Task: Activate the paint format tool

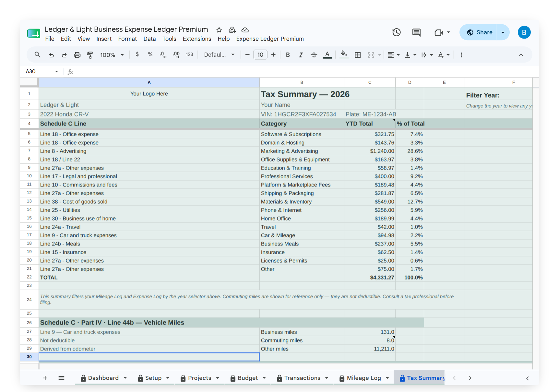Action: point(90,55)
